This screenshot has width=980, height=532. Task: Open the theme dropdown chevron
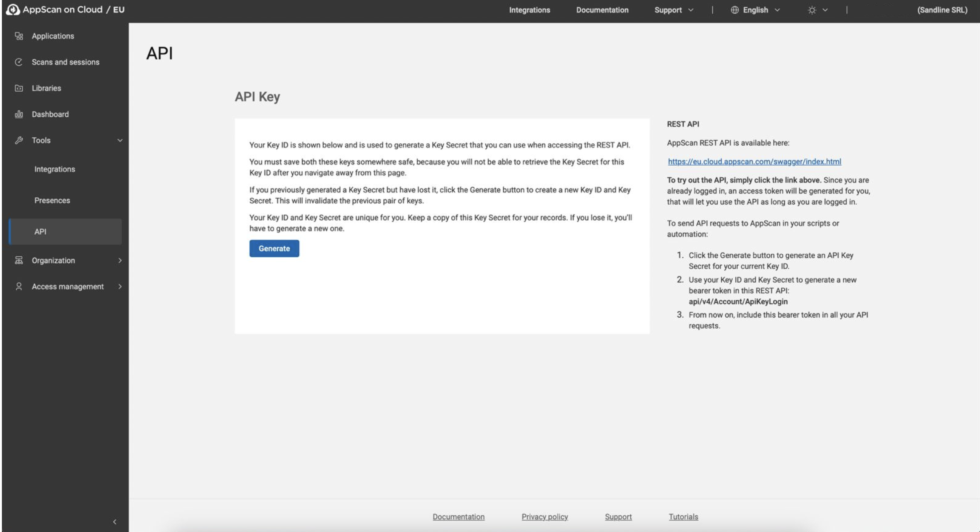pyautogui.click(x=825, y=10)
